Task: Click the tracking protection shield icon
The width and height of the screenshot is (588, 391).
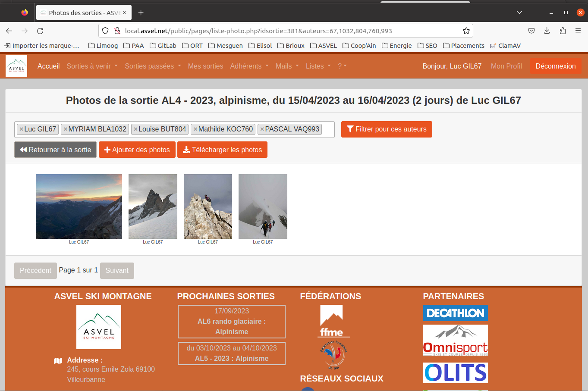Action: (x=105, y=31)
